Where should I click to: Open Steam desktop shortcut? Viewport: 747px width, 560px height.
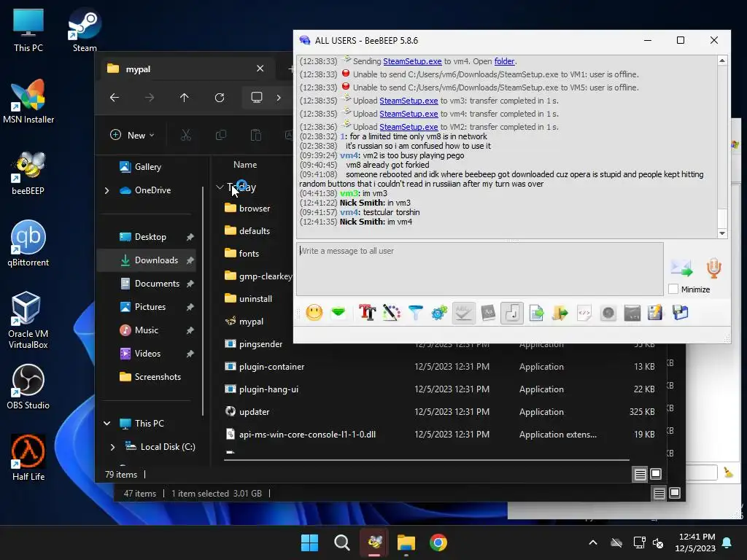coord(85,29)
